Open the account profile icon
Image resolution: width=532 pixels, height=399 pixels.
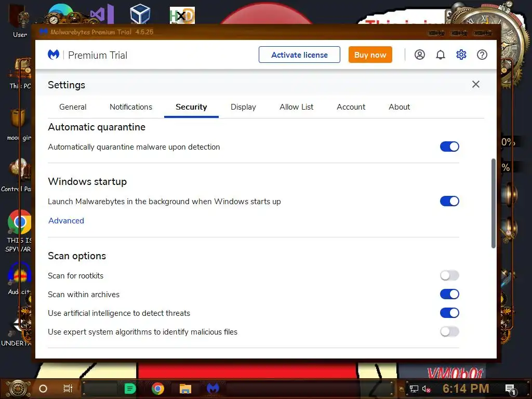pyautogui.click(x=420, y=55)
